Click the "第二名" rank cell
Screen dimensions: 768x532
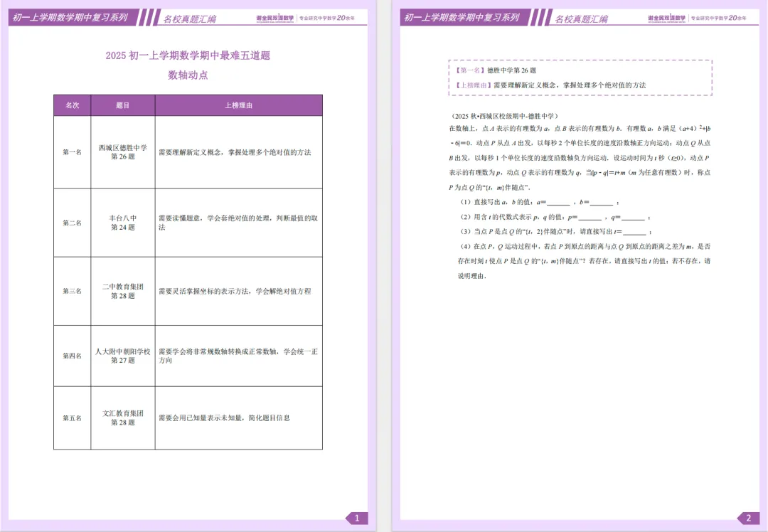click(x=73, y=223)
